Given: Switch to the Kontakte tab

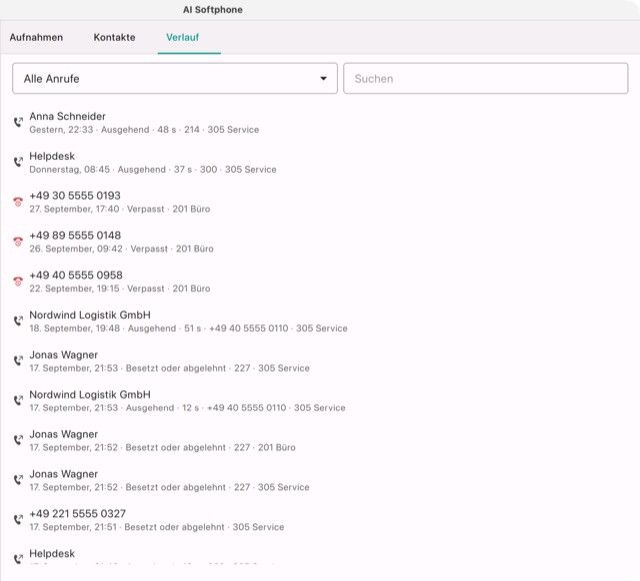Looking at the screenshot, I should coord(114,37).
